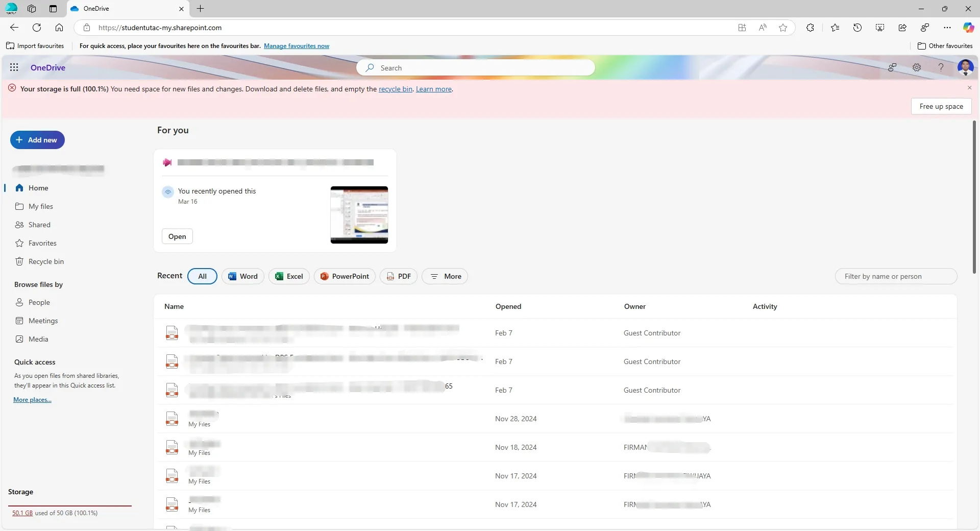This screenshot has width=980, height=531.
Task: Open browser Settings and more ellipsis
Action: click(x=947, y=28)
